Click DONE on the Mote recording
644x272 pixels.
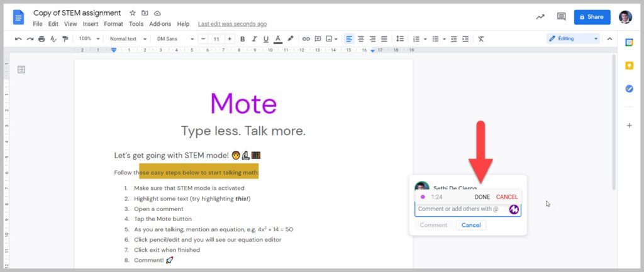(x=482, y=197)
